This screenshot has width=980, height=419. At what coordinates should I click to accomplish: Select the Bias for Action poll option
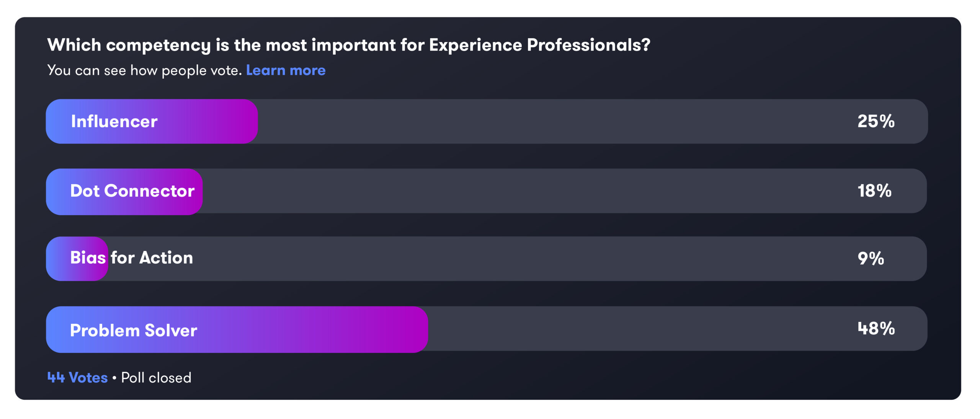click(x=486, y=259)
